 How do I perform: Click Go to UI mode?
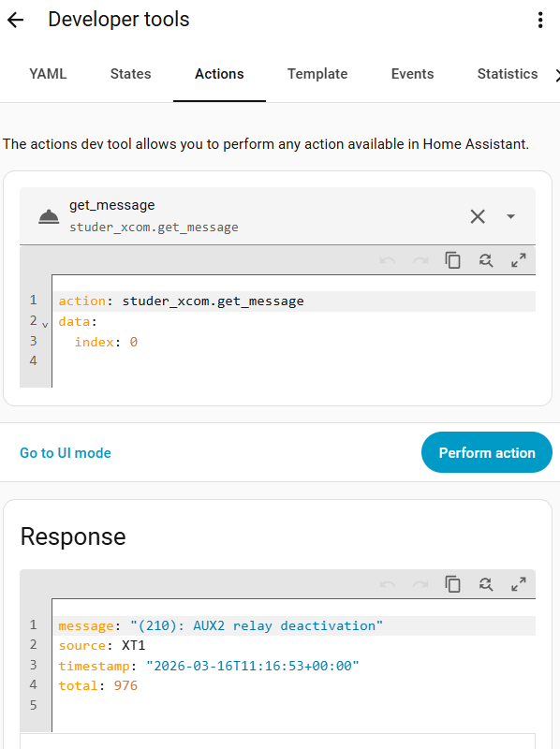[66, 453]
